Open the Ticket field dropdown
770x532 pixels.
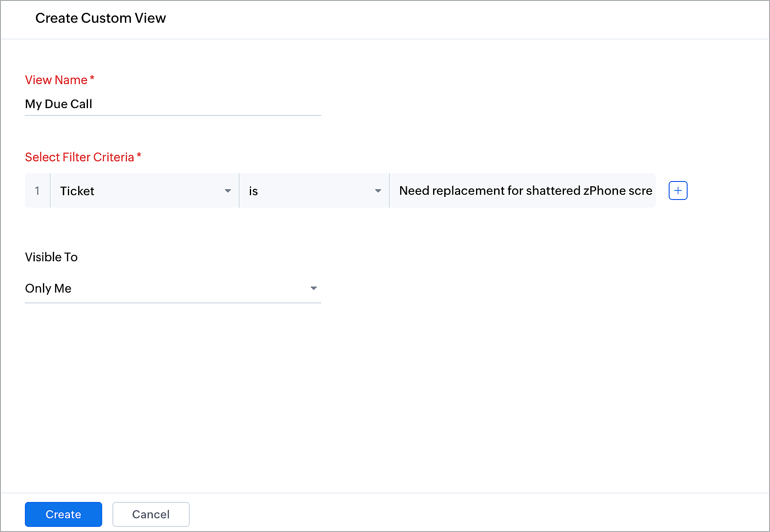[x=144, y=191]
